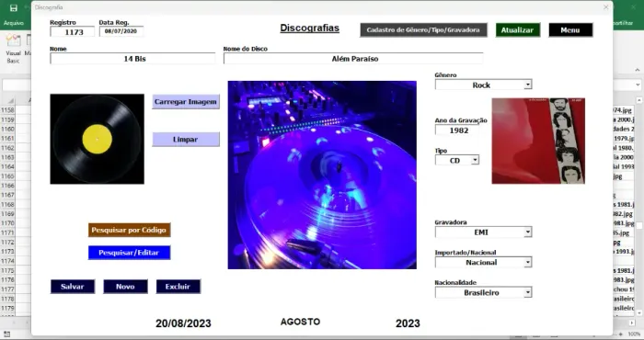Click the blue Pesquisar/Editar button

[129, 253]
